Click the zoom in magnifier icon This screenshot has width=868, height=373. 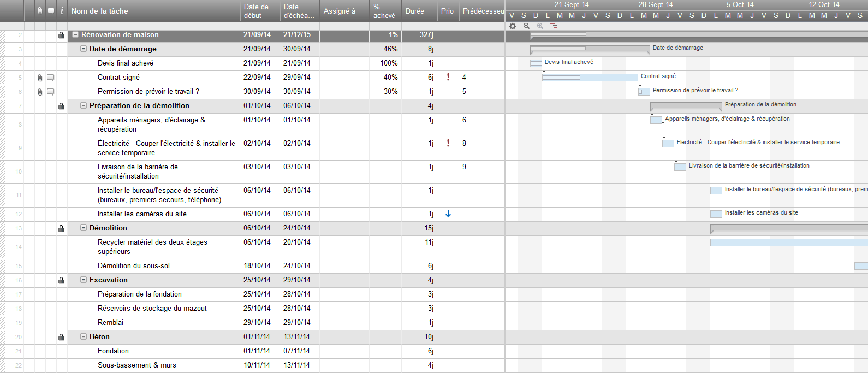[x=540, y=26]
